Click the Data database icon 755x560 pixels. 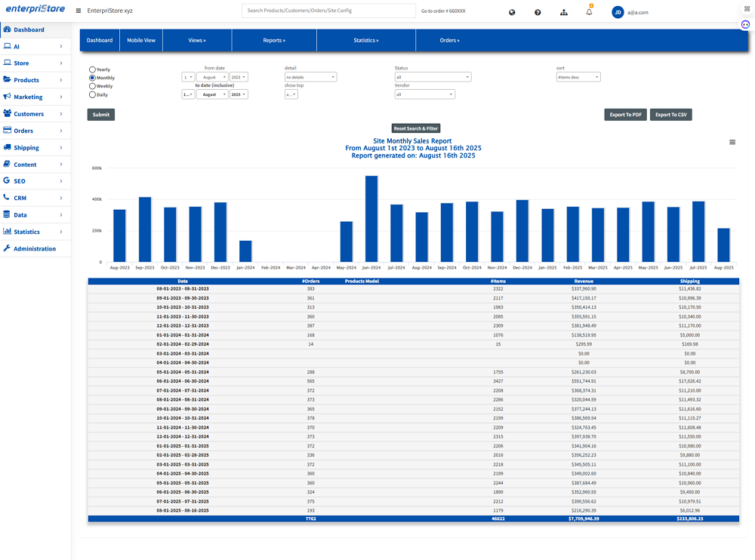pos(7,214)
